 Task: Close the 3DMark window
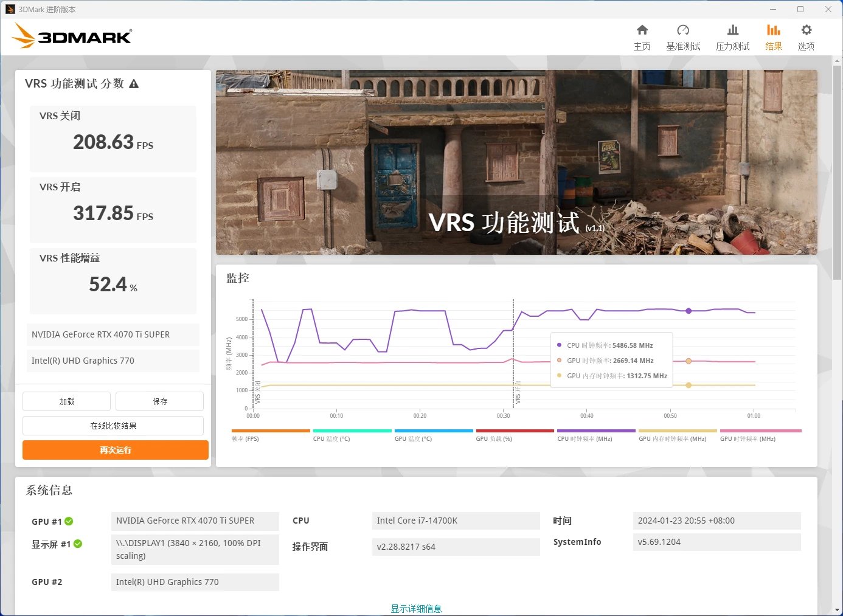point(828,9)
